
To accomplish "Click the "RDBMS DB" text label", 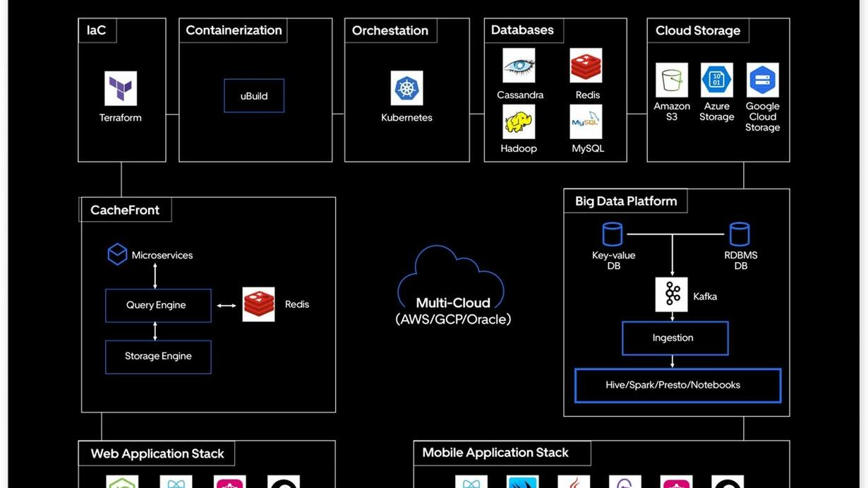I will tap(740, 261).
